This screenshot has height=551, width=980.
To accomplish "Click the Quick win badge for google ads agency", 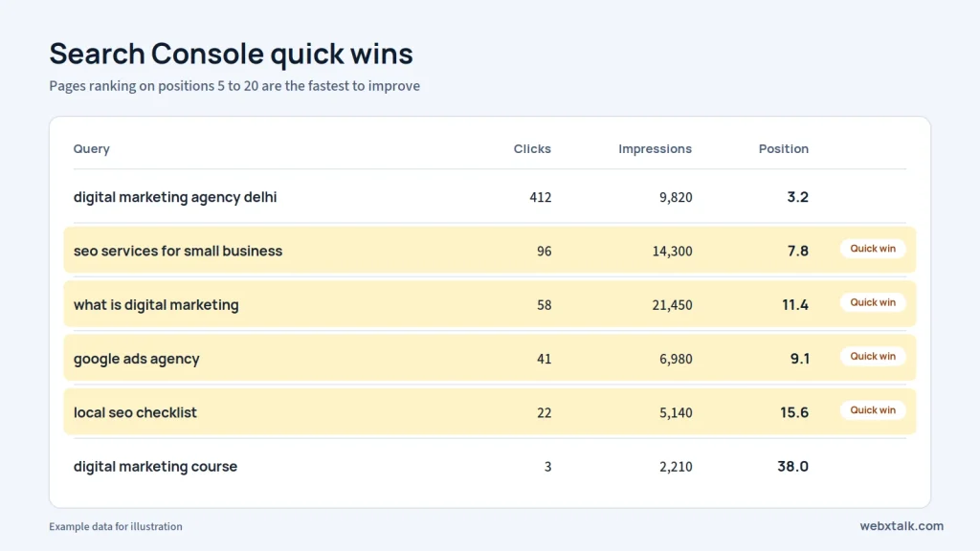I will [x=873, y=356].
